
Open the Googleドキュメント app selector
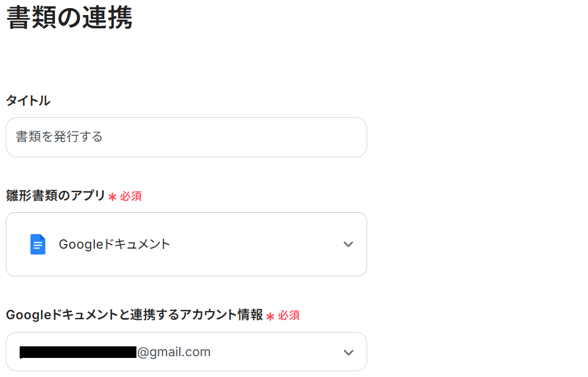[186, 244]
